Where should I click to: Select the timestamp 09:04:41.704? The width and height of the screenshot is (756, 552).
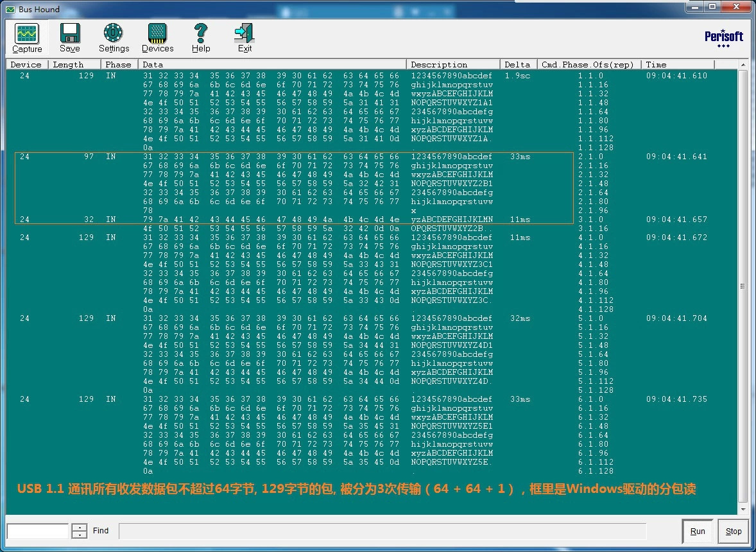click(x=676, y=318)
